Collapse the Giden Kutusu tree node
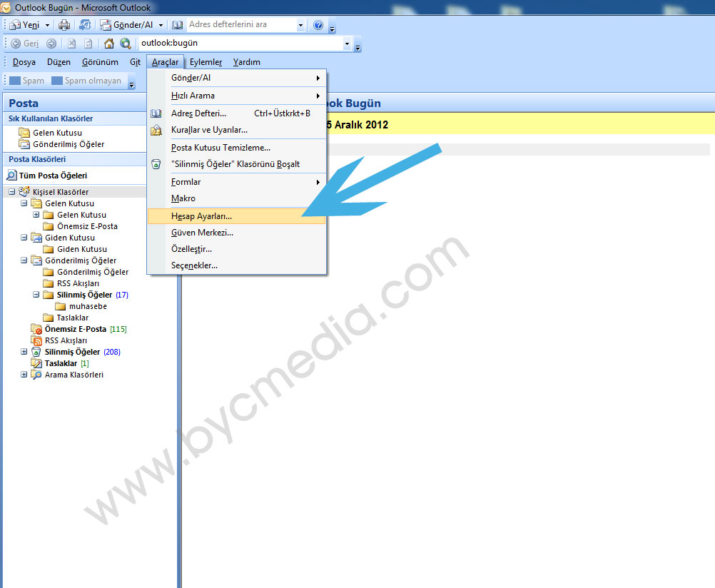The image size is (715, 588). click(24, 238)
